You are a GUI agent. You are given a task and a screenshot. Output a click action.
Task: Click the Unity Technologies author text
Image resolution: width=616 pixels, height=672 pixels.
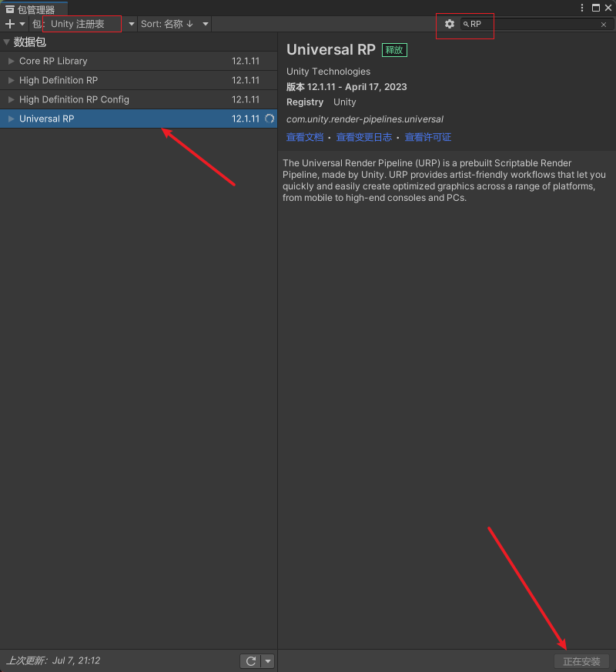click(328, 72)
